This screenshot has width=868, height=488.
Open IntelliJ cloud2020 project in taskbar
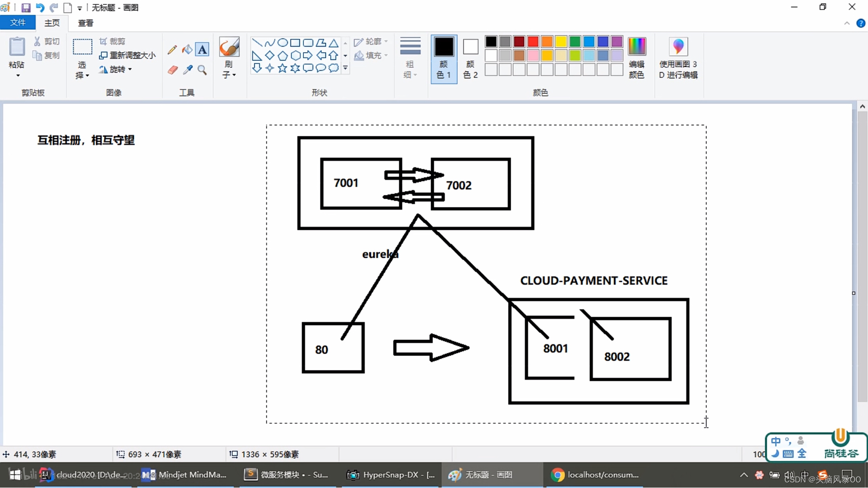pos(83,475)
